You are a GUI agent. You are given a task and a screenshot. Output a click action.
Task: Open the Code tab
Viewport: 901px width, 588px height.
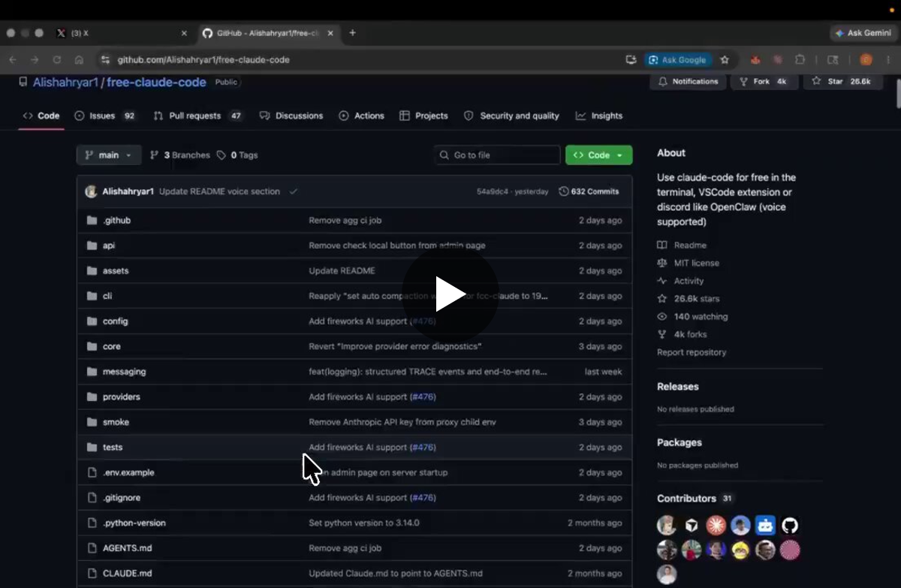click(x=41, y=116)
